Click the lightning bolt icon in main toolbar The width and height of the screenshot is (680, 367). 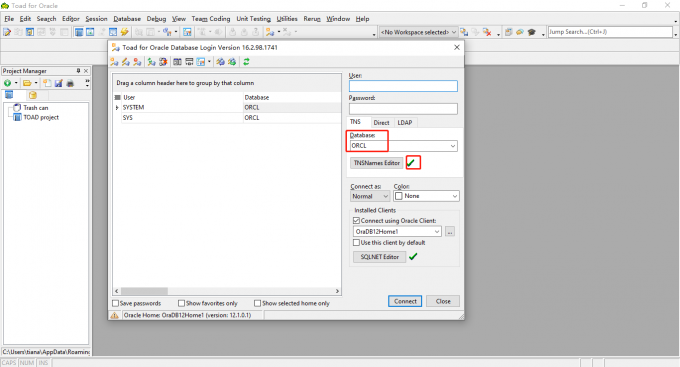pos(124,32)
